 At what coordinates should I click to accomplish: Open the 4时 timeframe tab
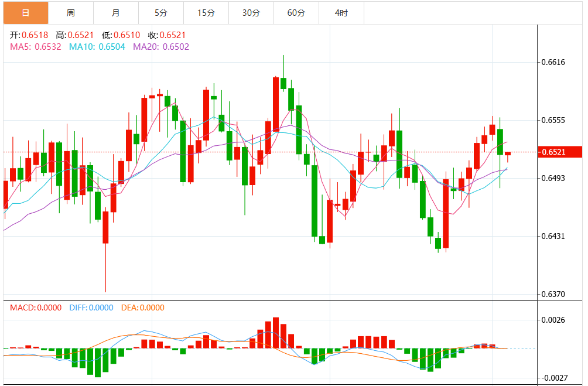coord(341,13)
